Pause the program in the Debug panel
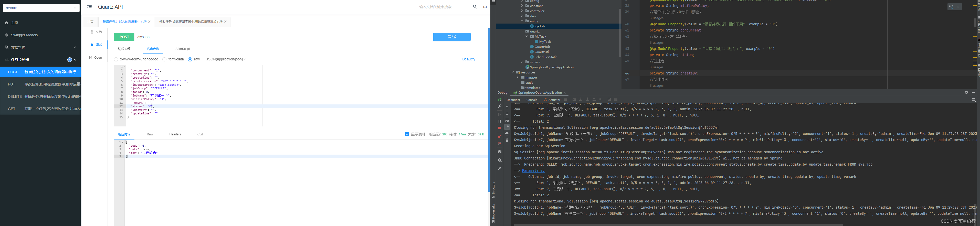The width and height of the screenshot is (980, 226). point(500,121)
